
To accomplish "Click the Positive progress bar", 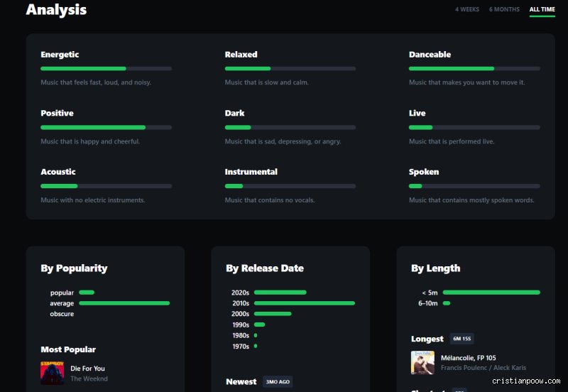I will 106,128.
